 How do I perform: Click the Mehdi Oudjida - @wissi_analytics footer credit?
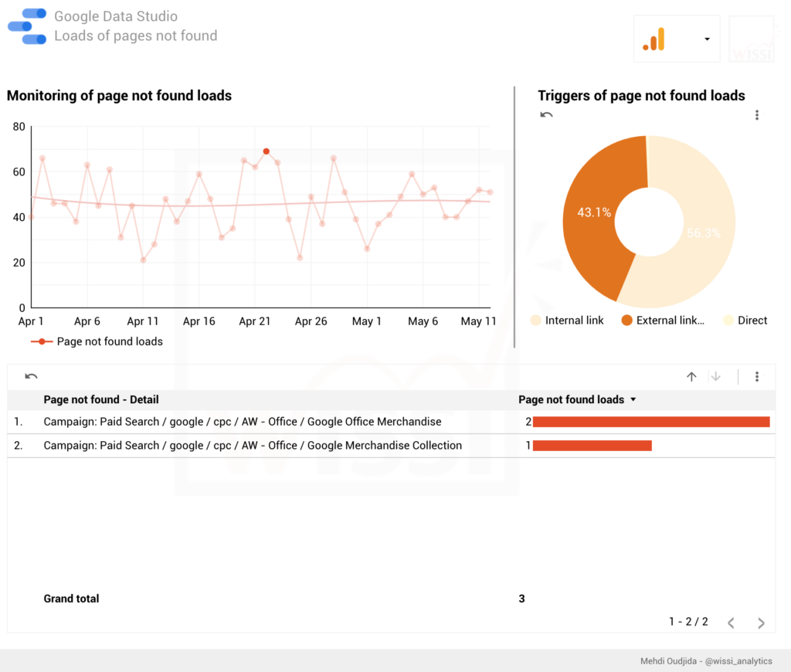706,661
